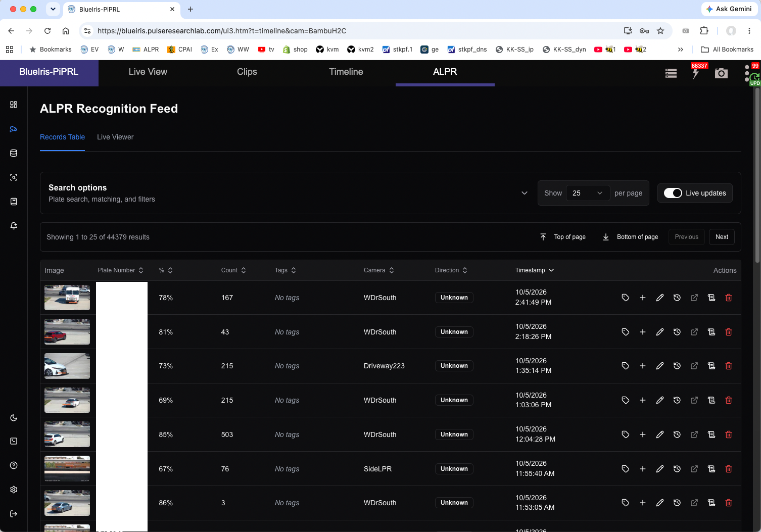The height and width of the screenshot is (532, 761).
Task: Click the dashboard grid icon in sidebar
Action: pos(14,105)
